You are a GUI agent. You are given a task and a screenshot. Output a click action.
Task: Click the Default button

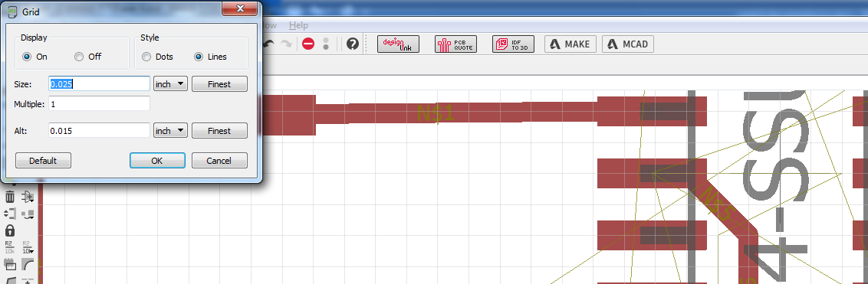tap(43, 161)
